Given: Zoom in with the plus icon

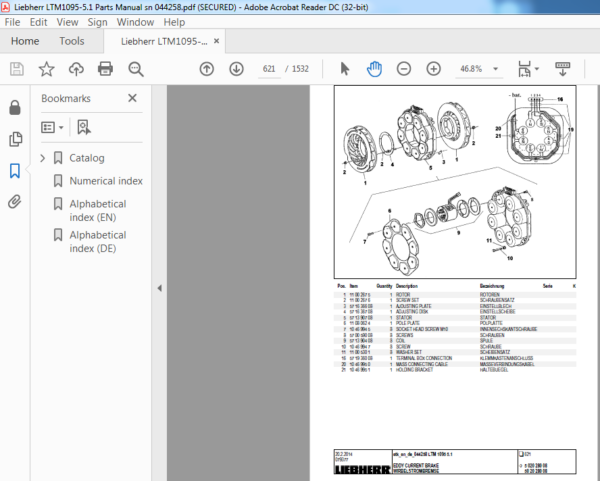Looking at the screenshot, I should pos(434,69).
